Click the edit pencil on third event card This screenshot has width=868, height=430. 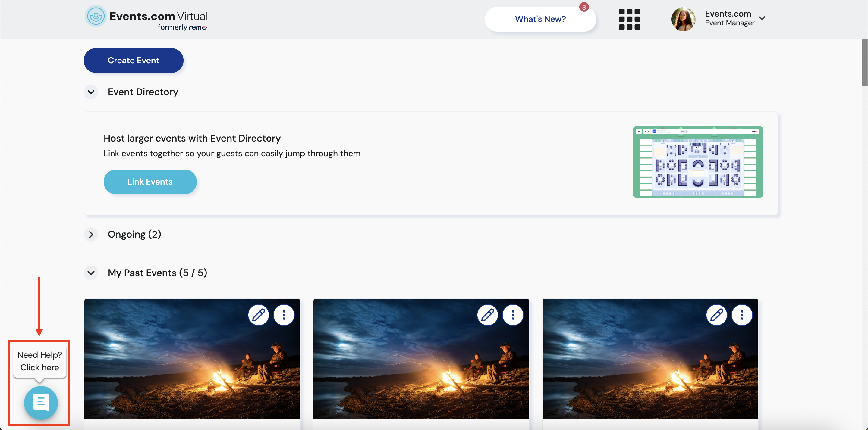coord(716,315)
